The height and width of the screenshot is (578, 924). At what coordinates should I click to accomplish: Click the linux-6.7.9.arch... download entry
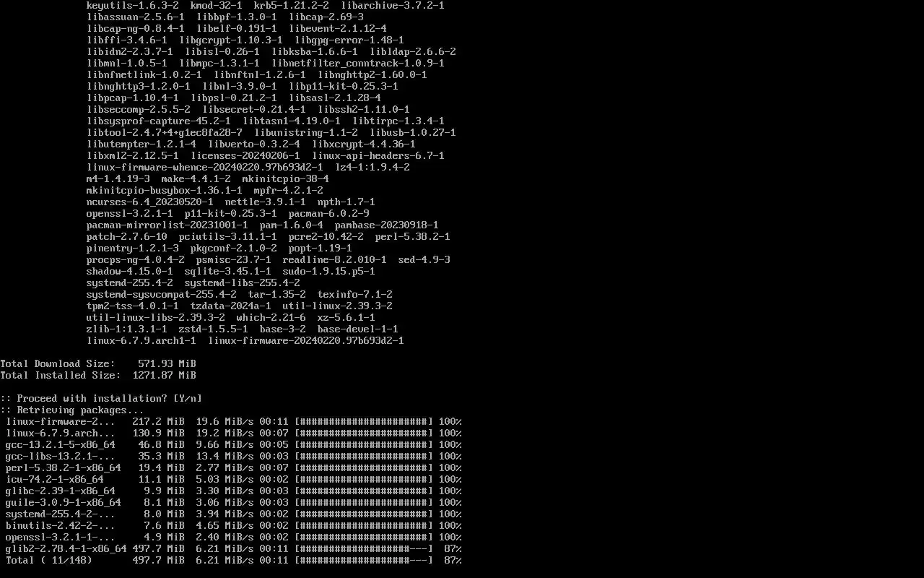[234, 433]
